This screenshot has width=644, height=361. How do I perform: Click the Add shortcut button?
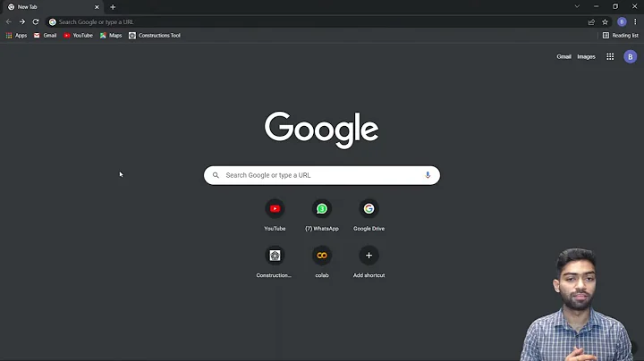pyautogui.click(x=369, y=263)
